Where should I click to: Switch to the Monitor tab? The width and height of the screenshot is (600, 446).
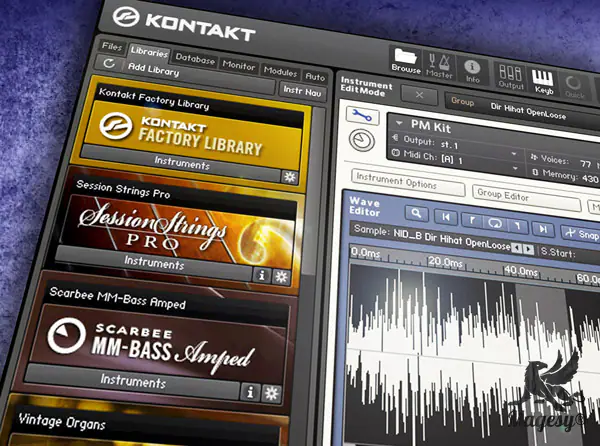click(x=239, y=65)
